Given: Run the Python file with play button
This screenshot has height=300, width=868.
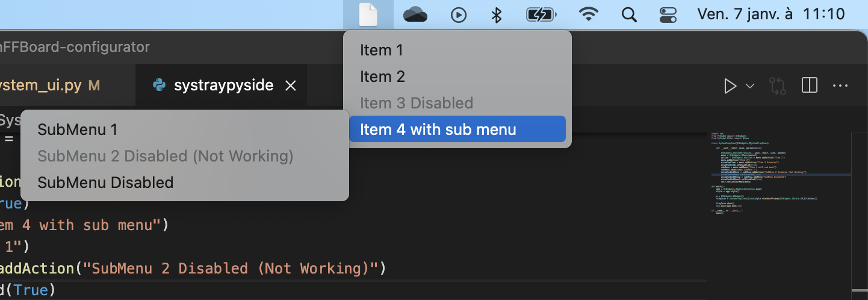Looking at the screenshot, I should coord(730,86).
